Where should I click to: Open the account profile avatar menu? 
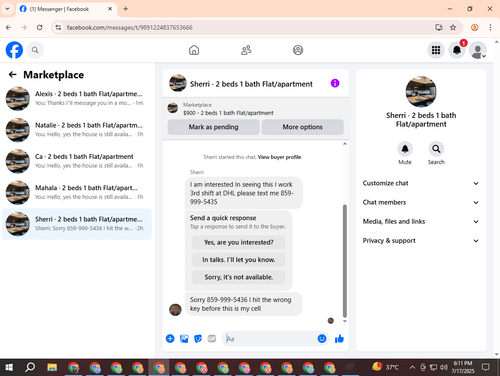[478, 50]
